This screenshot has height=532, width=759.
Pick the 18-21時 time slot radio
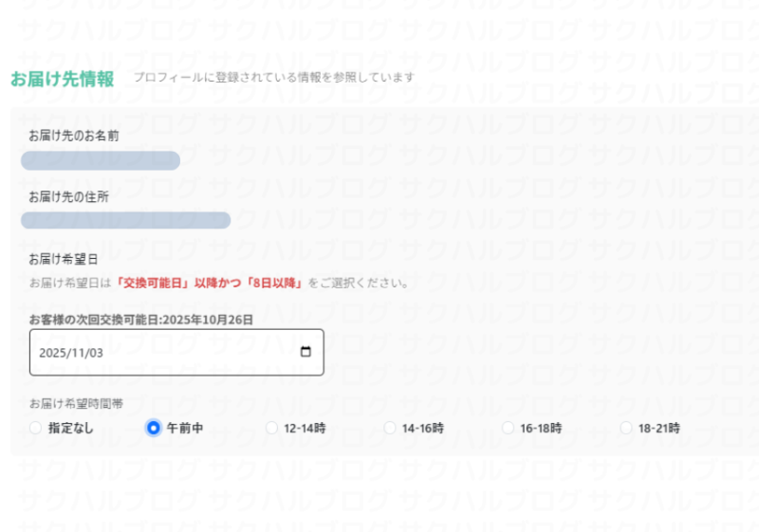(x=626, y=428)
